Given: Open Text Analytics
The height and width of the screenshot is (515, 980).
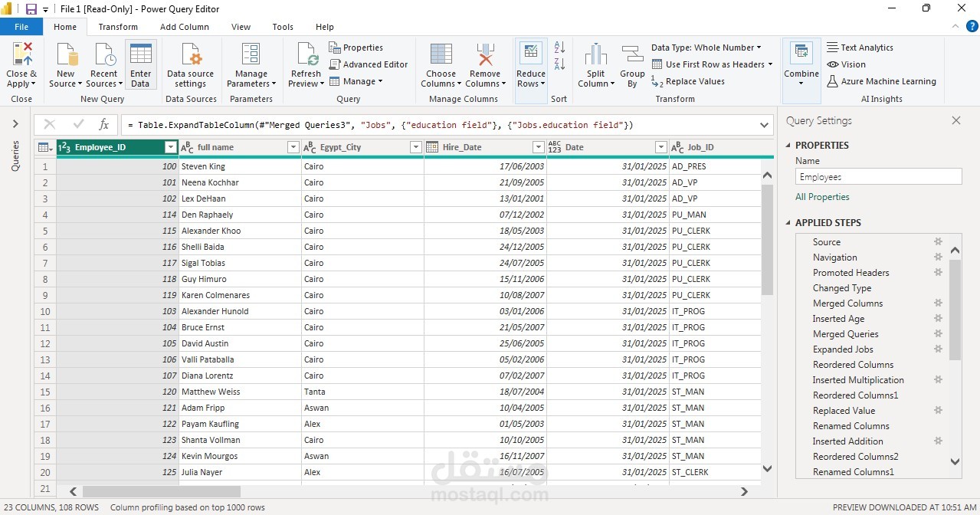Looking at the screenshot, I should point(860,48).
